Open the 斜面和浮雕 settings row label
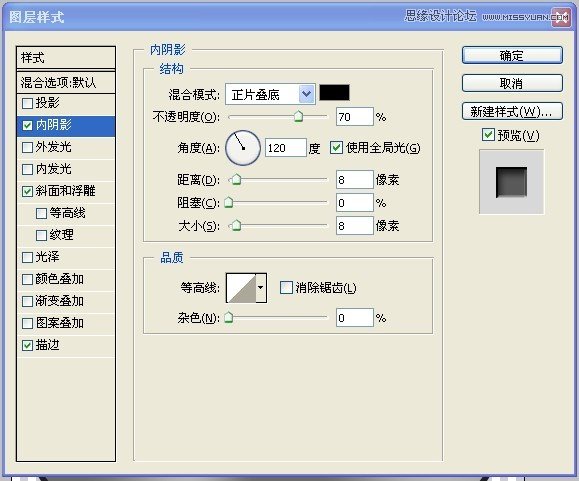Viewport: 579px width, 481px height. (65, 191)
